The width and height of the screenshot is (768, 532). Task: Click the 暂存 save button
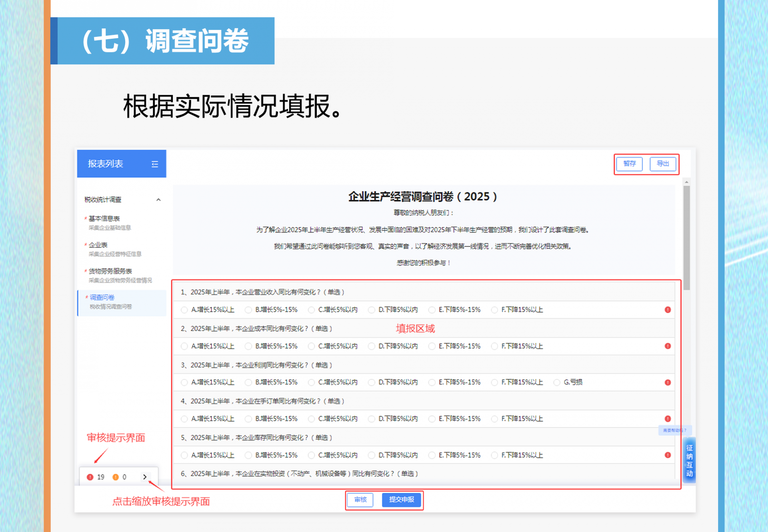click(x=629, y=164)
